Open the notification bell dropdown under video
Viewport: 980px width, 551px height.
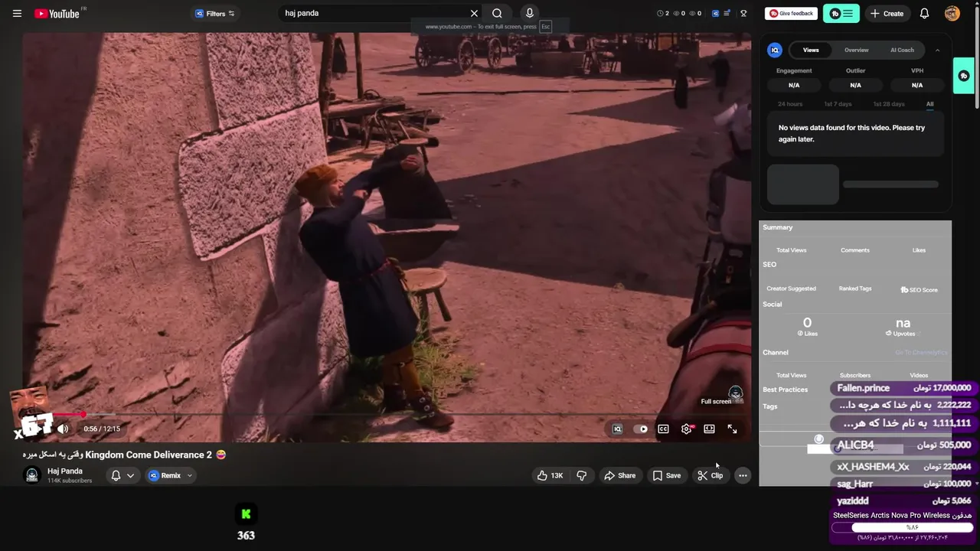(122, 475)
